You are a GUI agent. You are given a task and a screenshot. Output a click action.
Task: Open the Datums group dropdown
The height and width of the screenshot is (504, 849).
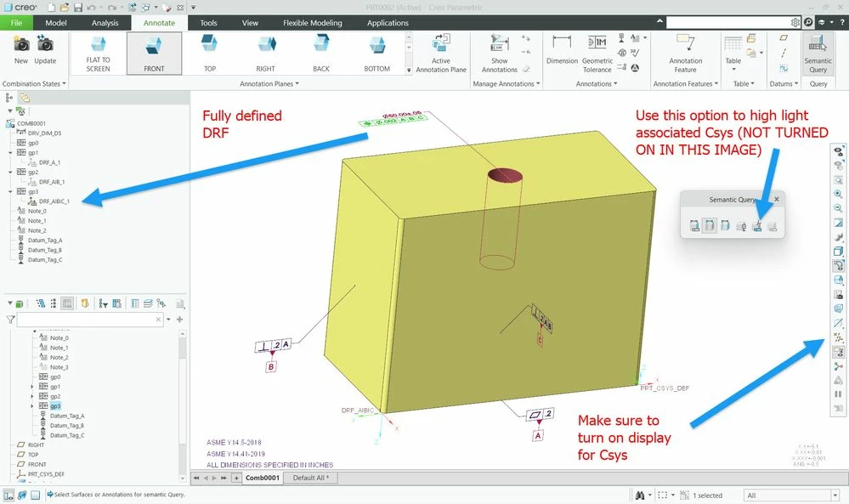point(784,84)
